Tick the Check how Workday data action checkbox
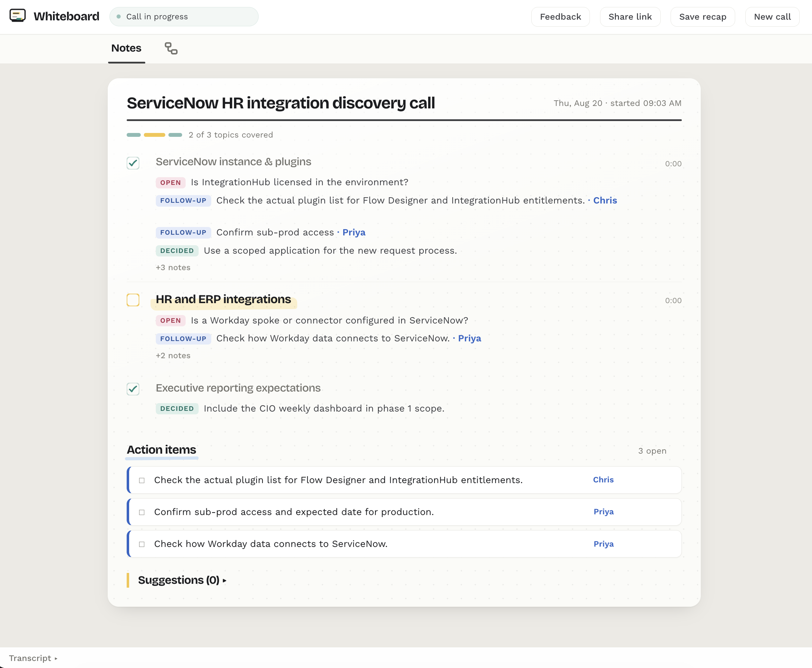 142,544
